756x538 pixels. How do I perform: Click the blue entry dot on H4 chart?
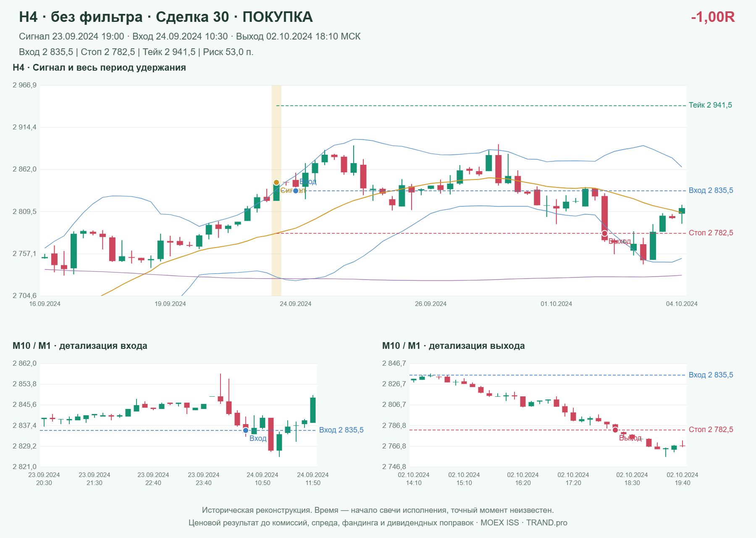point(296,191)
